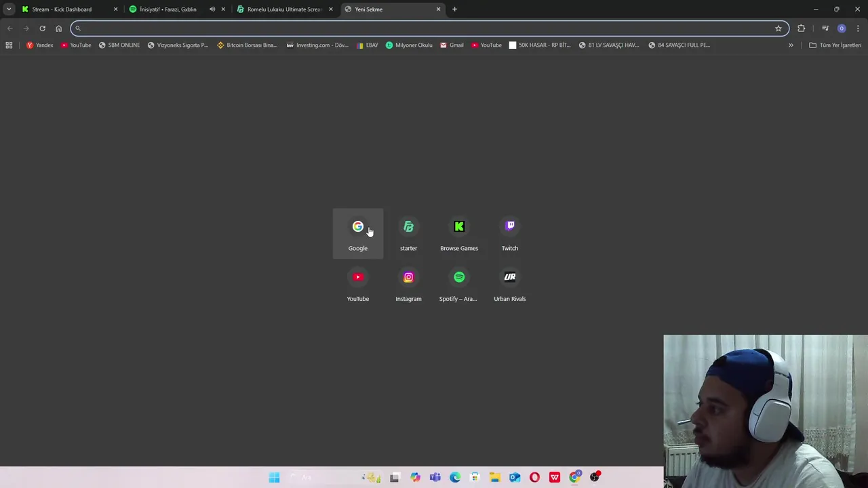
Task: Open the Chrome three-dot menu
Action: (858, 28)
